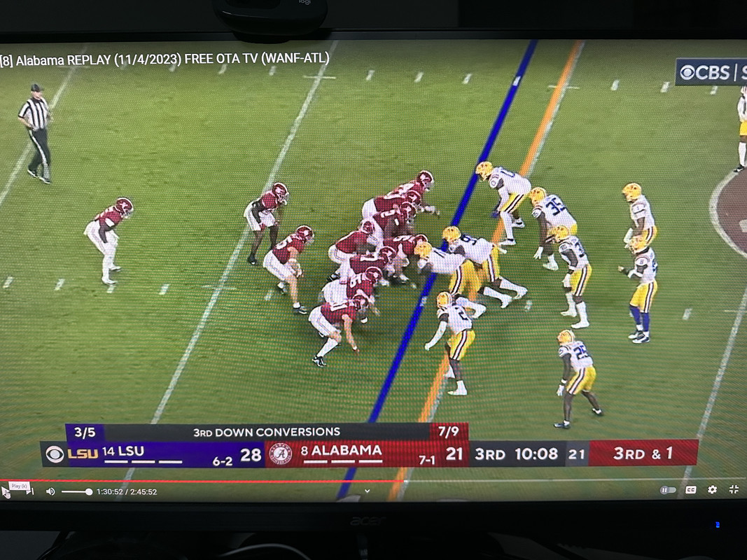This screenshot has width=747, height=560.
Task: Click the Play button
Action: (6, 491)
